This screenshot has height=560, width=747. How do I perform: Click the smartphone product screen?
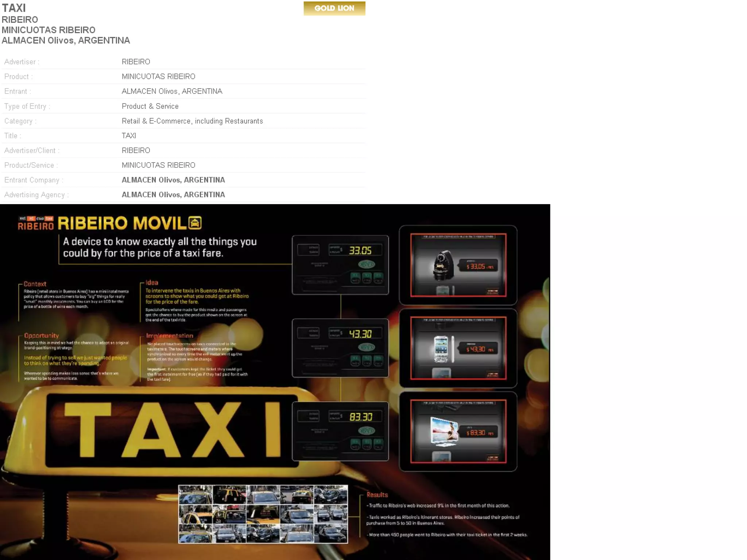(x=458, y=348)
